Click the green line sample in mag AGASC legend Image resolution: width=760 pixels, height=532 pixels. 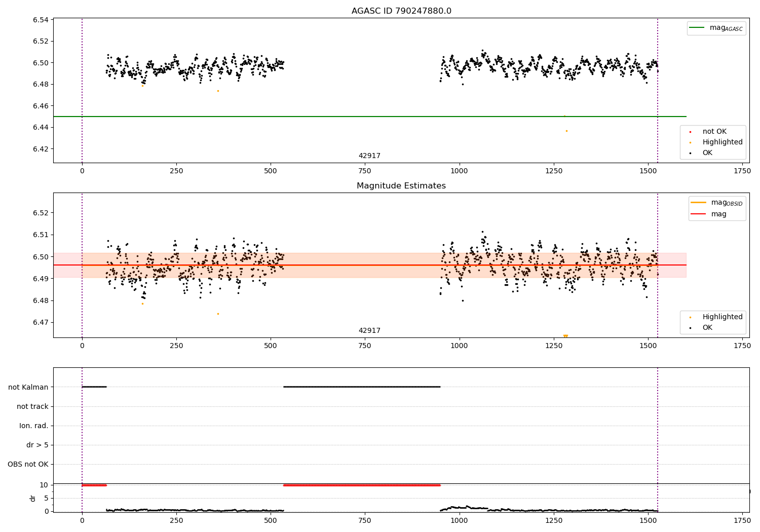click(697, 28)
